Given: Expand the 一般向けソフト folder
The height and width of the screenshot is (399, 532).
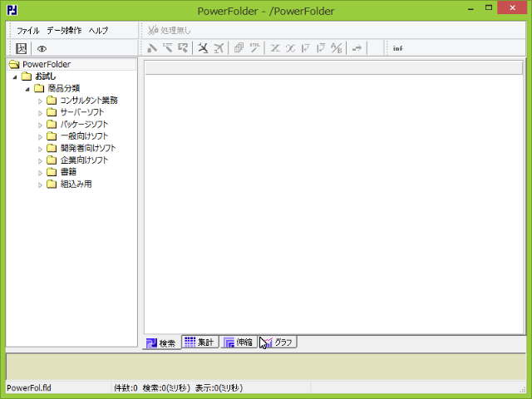Looking at the screenshot, I should click(40, 137).
